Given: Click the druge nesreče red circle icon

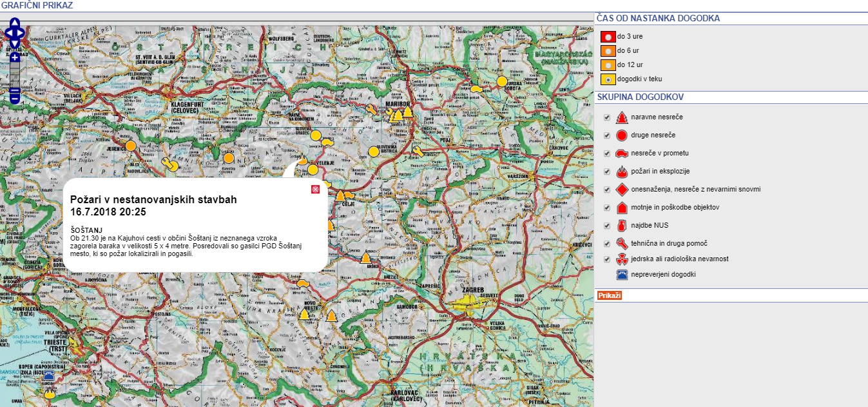Looking at the screenshot, I should (x=622, y=135).
